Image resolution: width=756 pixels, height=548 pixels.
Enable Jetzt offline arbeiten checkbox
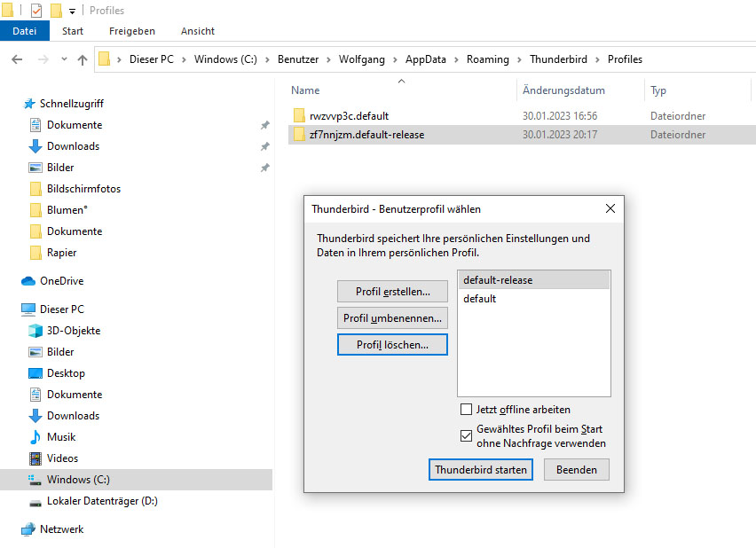click(x=466, y=410)
